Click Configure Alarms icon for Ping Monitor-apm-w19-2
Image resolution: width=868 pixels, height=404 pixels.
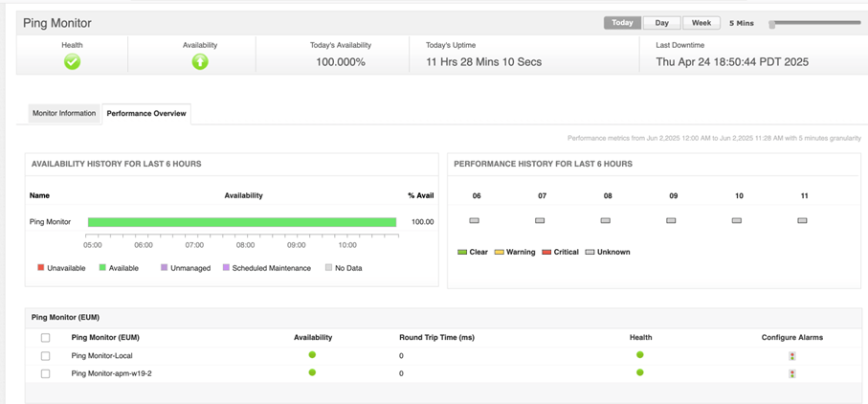coord(791,373)
